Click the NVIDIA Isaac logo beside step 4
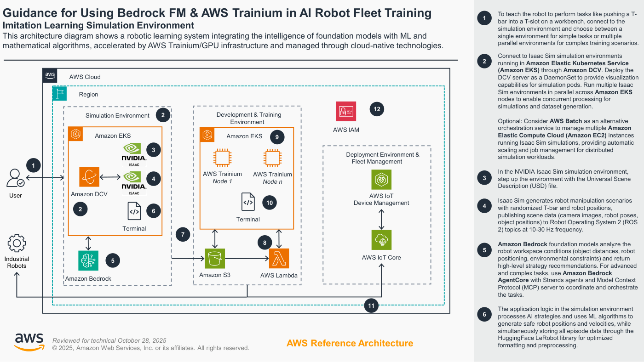The image size is (644, 362). click(134, 183)
